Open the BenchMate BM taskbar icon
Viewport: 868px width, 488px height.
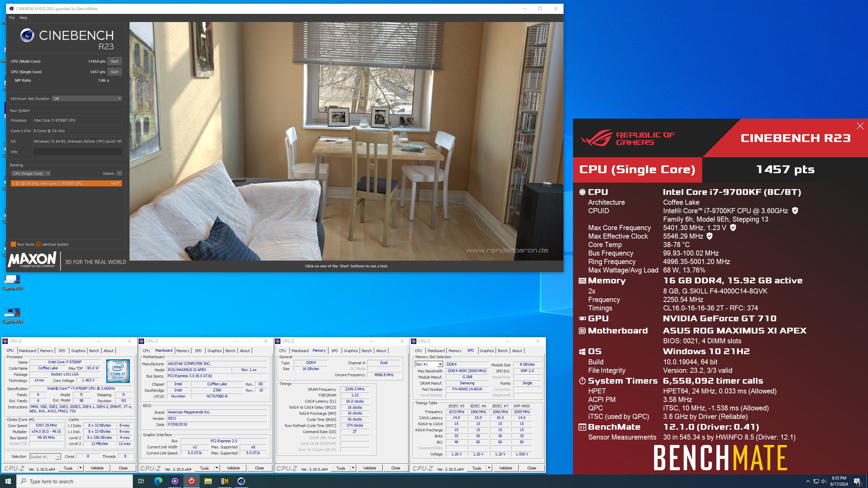[x=224, y=481]
